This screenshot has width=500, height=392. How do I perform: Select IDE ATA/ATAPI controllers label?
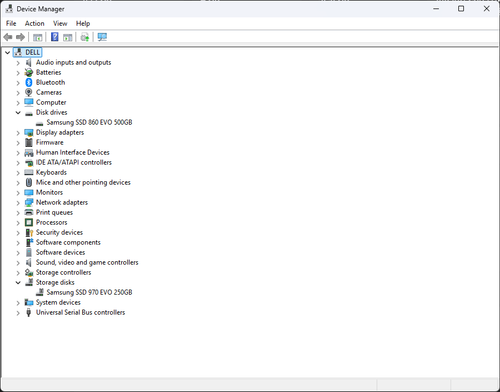pos(74,162)
